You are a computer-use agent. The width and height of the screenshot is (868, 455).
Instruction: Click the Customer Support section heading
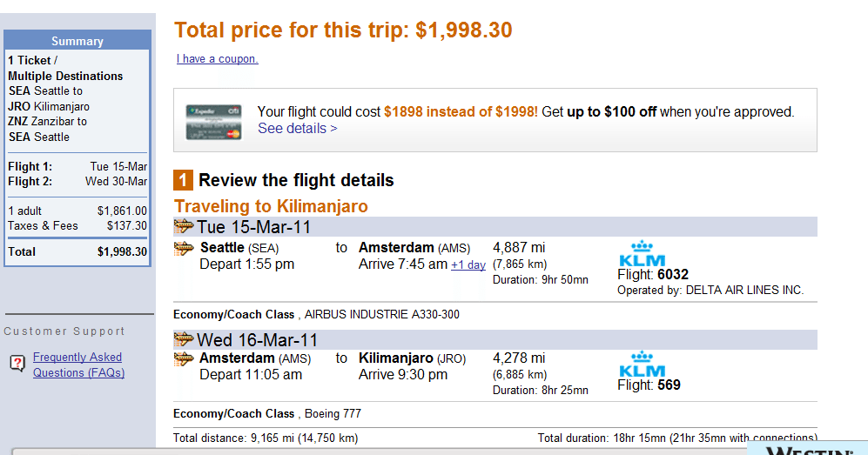(64, 331)
